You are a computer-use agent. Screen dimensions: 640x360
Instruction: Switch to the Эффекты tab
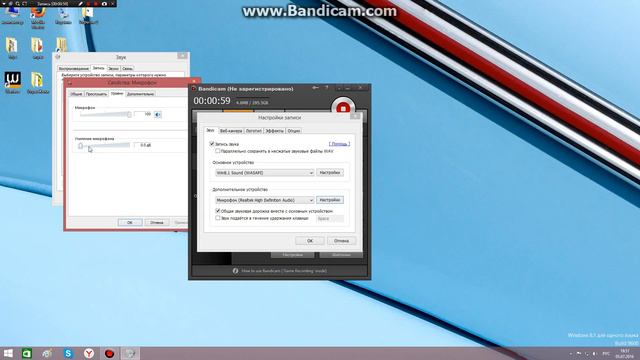[x=274, y=131]
